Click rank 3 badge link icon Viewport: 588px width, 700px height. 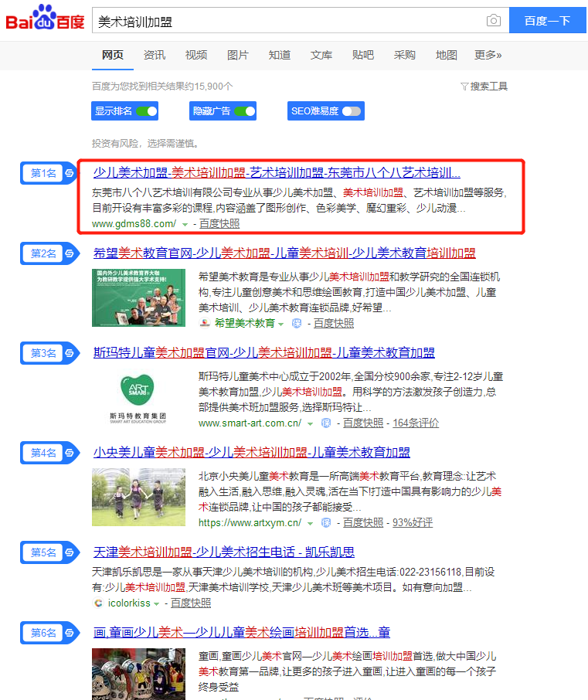[70, 353]
